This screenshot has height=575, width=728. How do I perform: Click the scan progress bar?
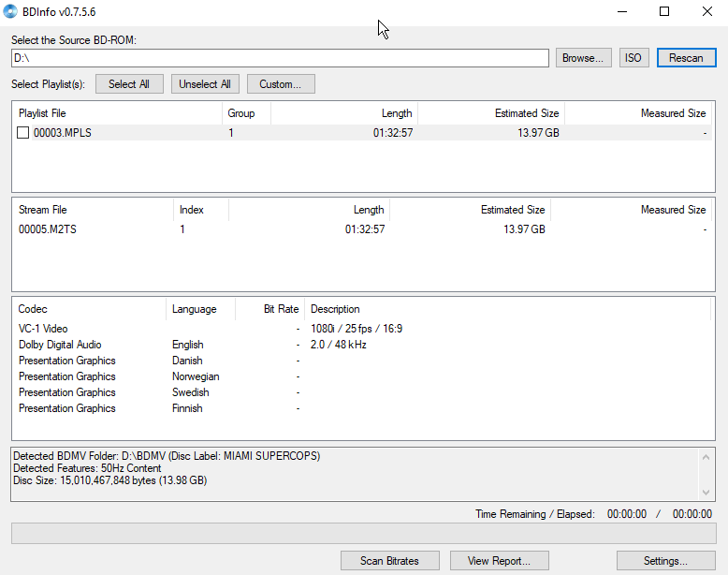364,533
